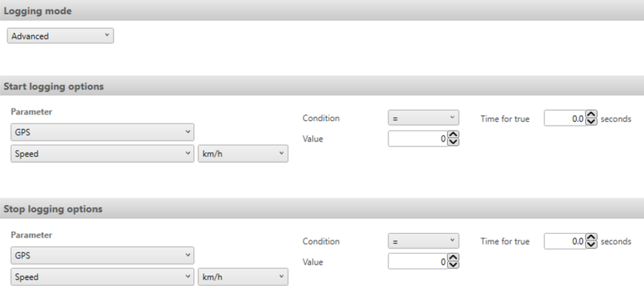Change Start logging km/h units dropdown
Image resolution: width=644 pixels, height=300 pixels.
243,153
